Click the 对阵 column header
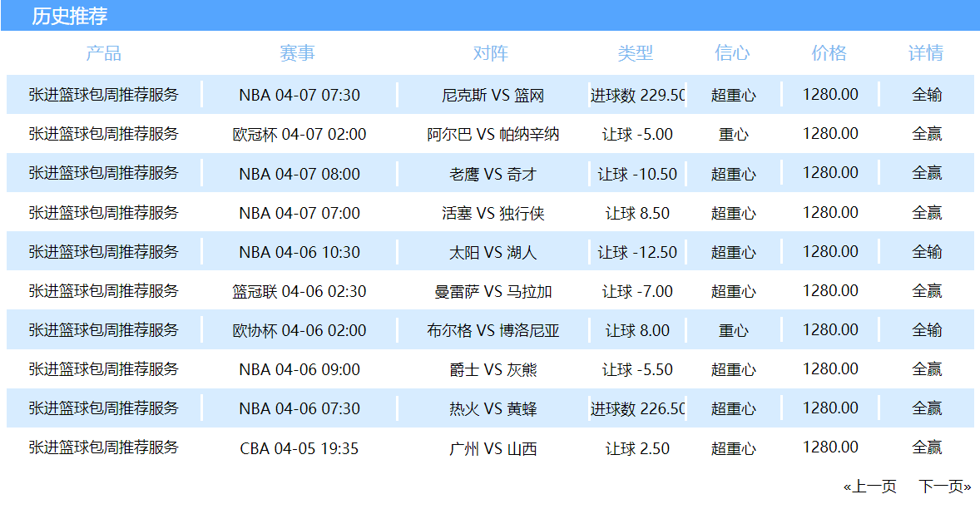Image resolution: width=980 pixels, height=514 pixels. click(491, 53)
